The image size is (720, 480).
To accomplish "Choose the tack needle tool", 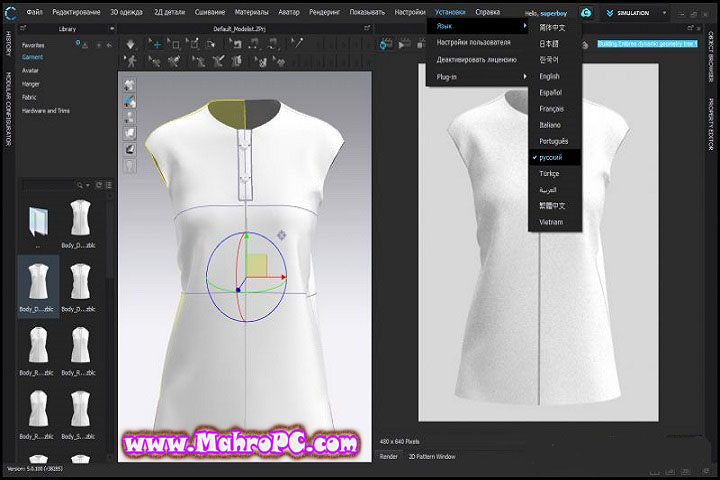I will (x=297, y=43).
